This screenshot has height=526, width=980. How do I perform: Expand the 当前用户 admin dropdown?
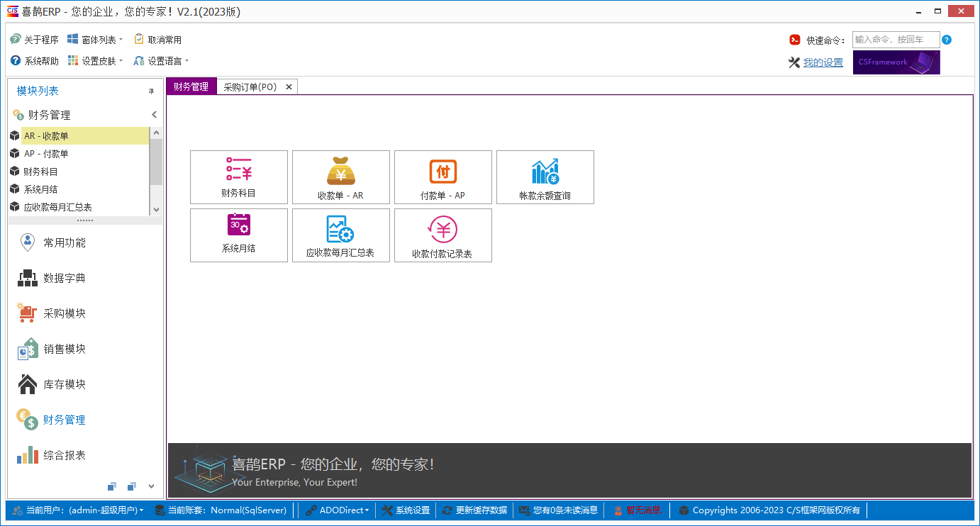coord(78,510)
